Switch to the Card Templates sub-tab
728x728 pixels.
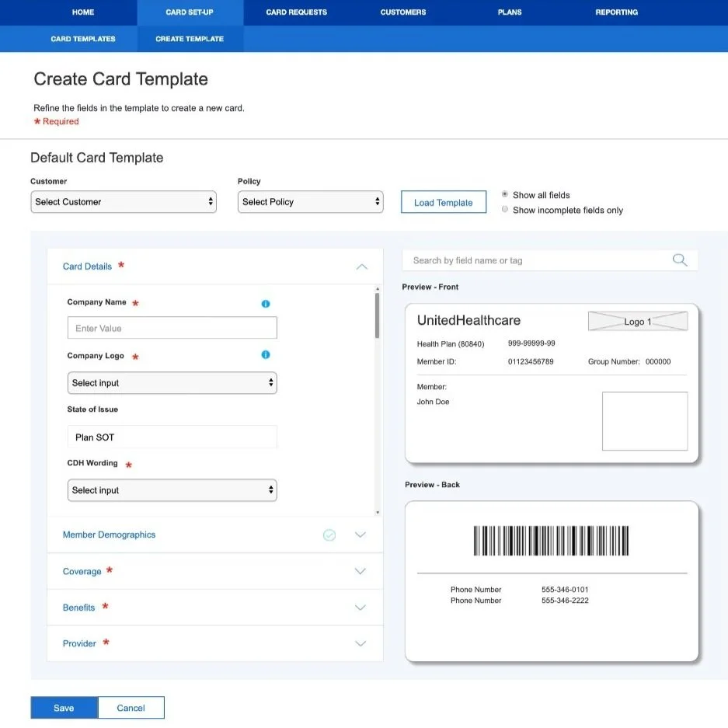pos(83,39)
